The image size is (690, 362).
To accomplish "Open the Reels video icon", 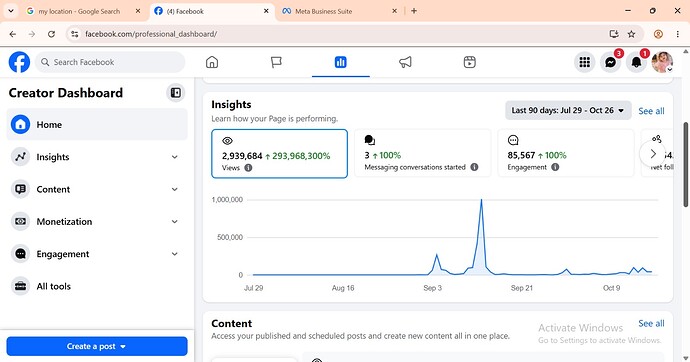I will tap(470, 62).
